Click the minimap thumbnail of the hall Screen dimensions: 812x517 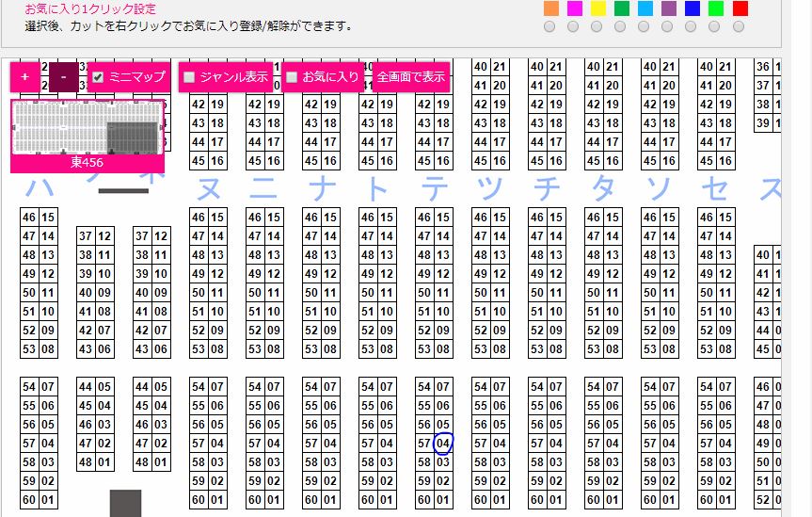pyautogui.click(x=87, y=127)
